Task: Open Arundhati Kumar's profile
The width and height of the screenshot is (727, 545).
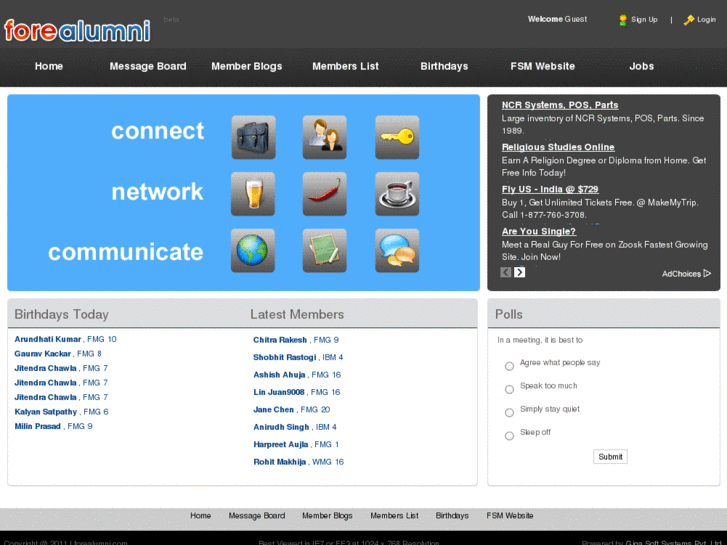Action: [48, 339]
